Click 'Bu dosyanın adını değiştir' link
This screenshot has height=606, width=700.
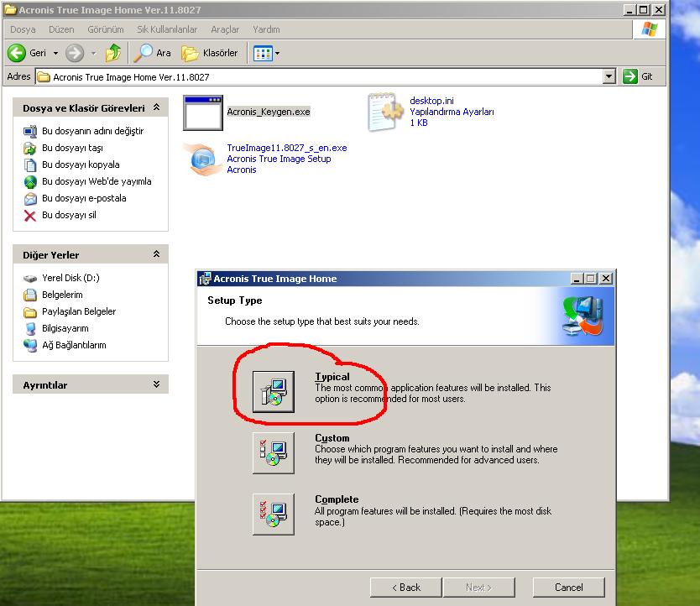pyautogui.click(x=93, y=131)
